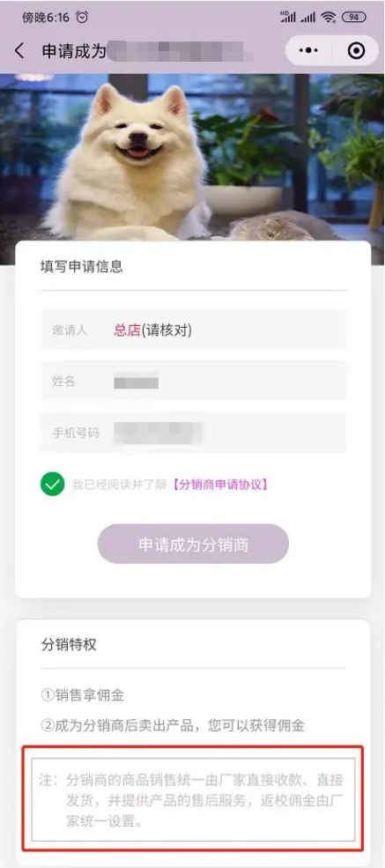Screen dimensions: 385x868
Task: Tap the highlighted 注 note box
Action: pyautogui.click(x=193, y=799)
